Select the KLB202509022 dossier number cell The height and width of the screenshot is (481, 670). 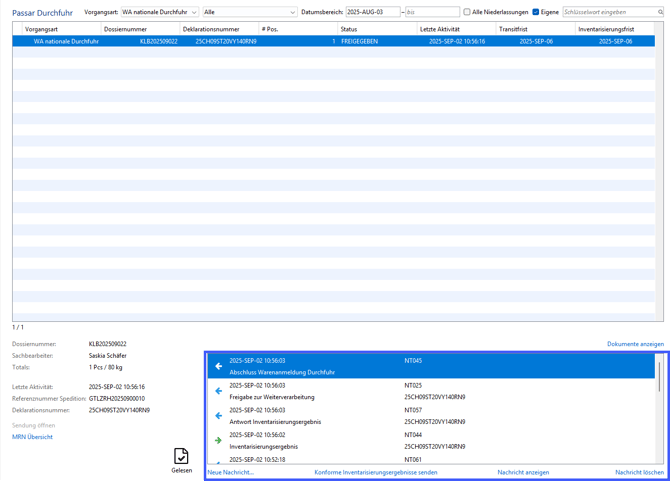click(159, 41)
